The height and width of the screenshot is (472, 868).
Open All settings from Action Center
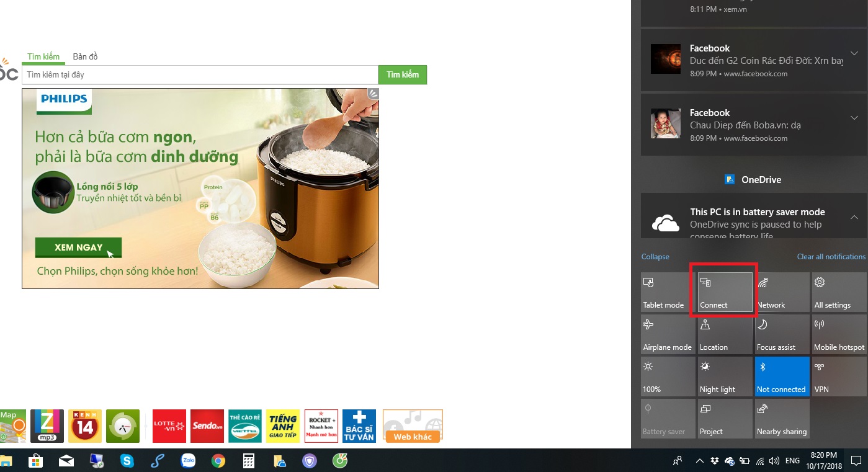click(x=839, y=292)
